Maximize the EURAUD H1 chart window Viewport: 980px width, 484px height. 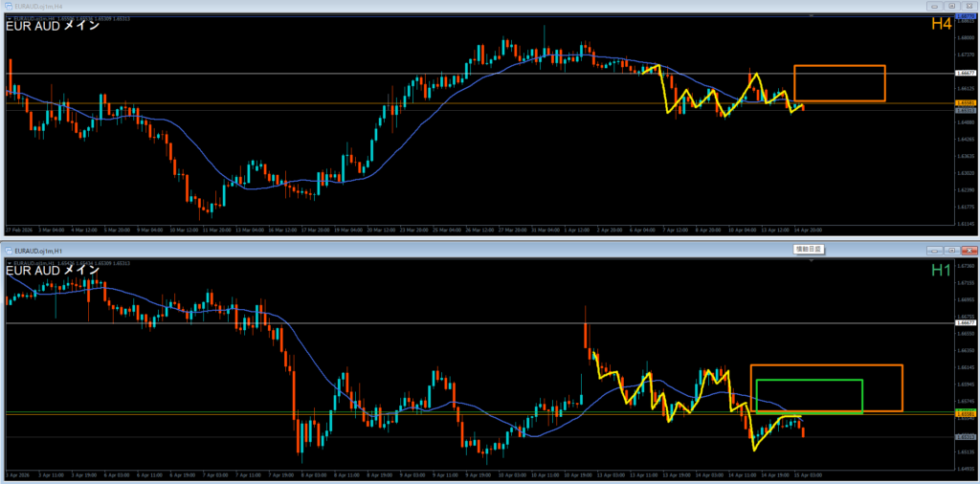[x=952, y=250]
